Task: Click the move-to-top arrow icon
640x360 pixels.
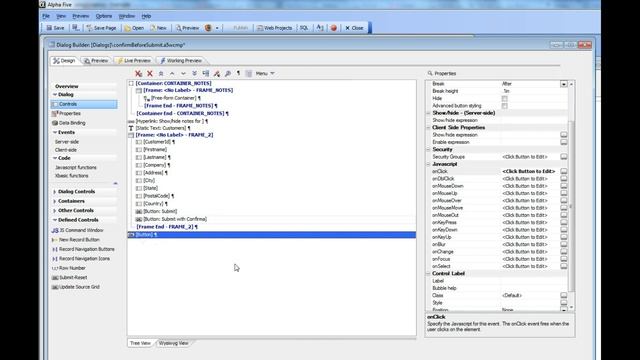Action: coord(161,73)
